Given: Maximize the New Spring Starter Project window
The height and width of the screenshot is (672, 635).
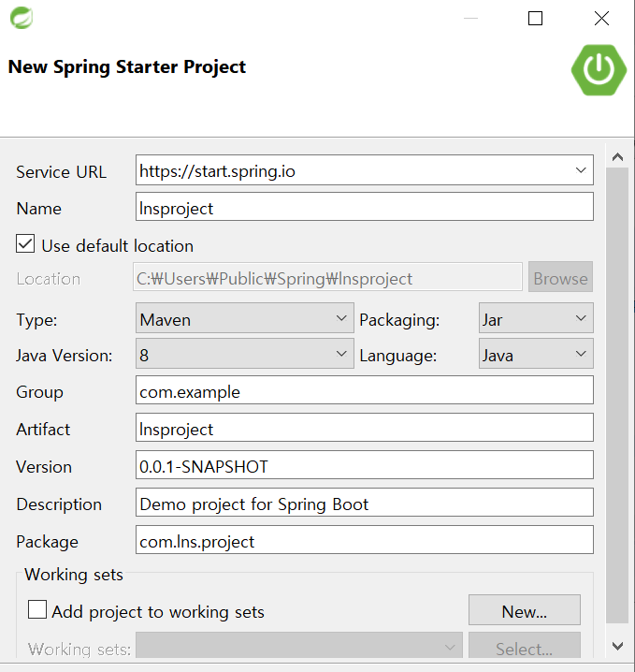Looking at the screenshot, I should click(x=535, y=19).
